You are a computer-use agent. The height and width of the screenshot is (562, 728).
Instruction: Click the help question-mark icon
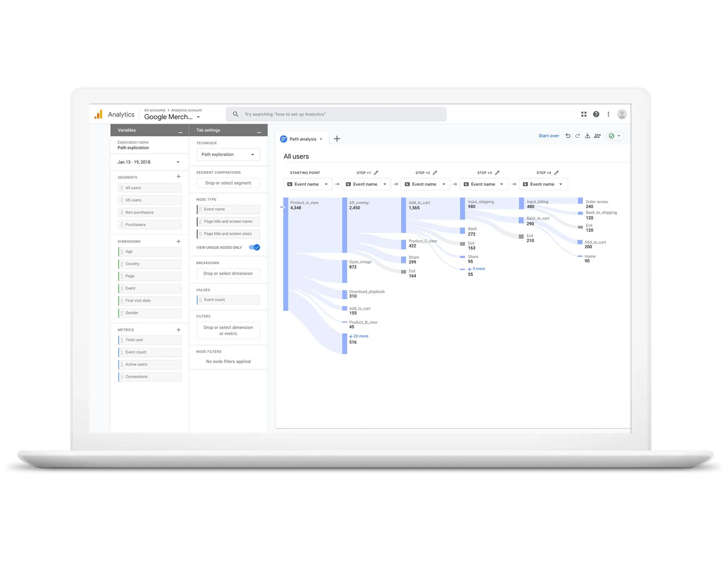(596, 114)
